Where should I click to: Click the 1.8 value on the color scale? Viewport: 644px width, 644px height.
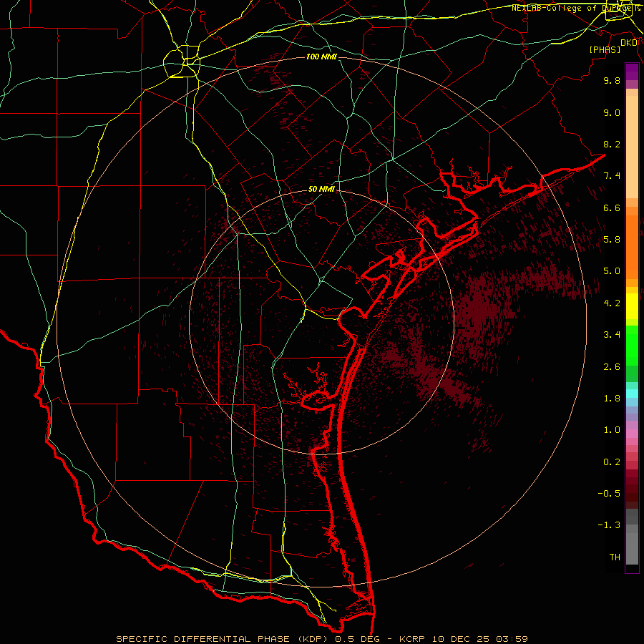click(x=612, y=399)
